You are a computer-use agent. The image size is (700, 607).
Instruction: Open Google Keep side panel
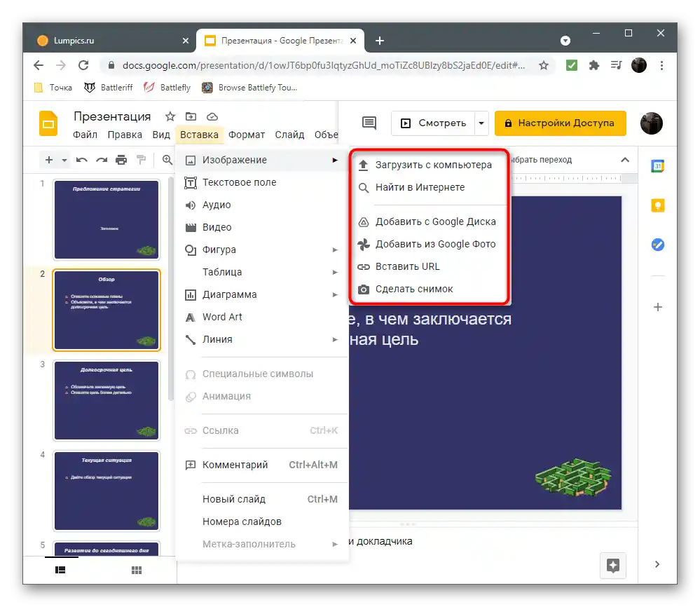[657, 205]
